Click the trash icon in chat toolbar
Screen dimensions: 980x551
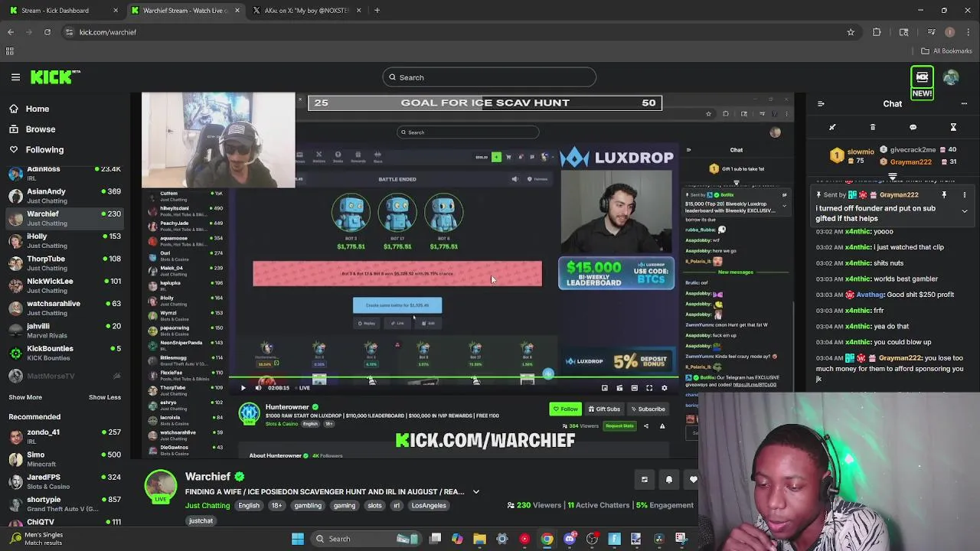point(873,127)
